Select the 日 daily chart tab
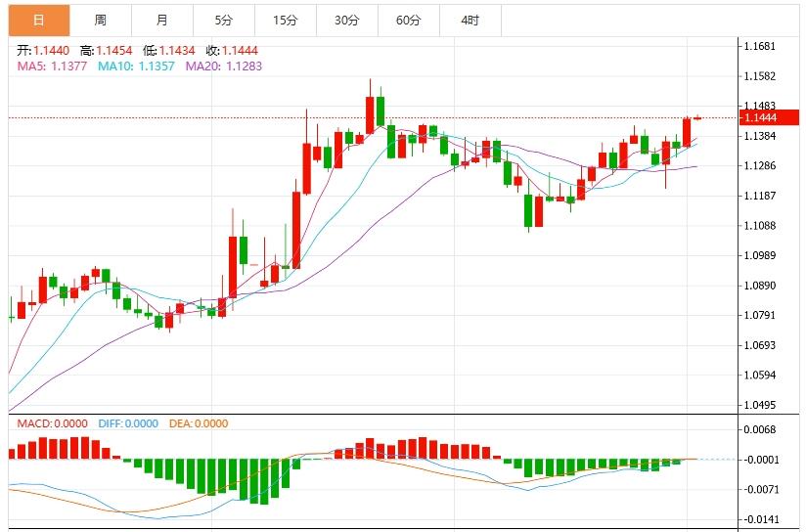This screenshot has width=806, height=532. point(39,20)
